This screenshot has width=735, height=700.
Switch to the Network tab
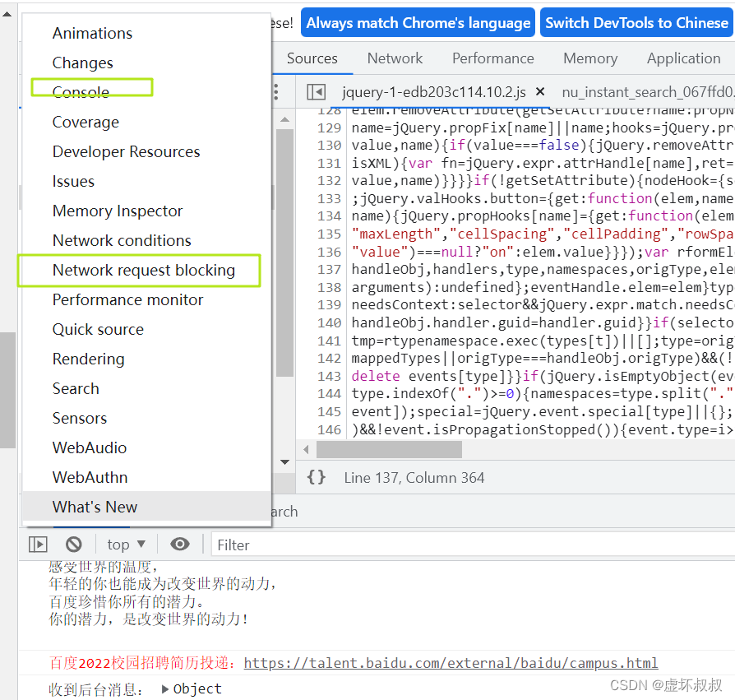click(x=395, y=58)
